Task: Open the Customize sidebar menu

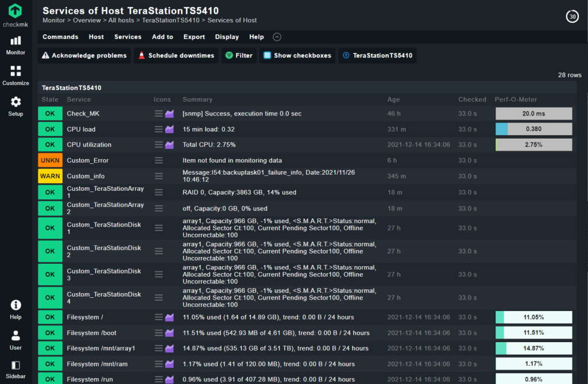Action: pos(16,75)
